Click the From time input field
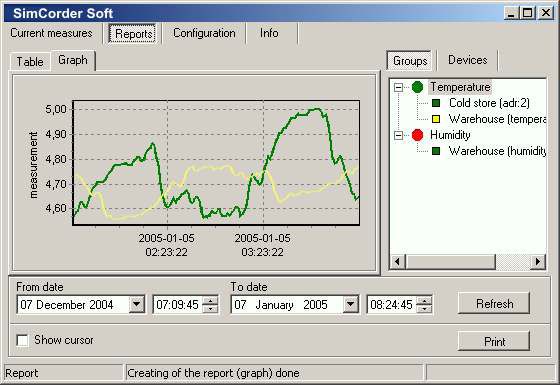Screen dimensions: 560x385 coord(178,305)
